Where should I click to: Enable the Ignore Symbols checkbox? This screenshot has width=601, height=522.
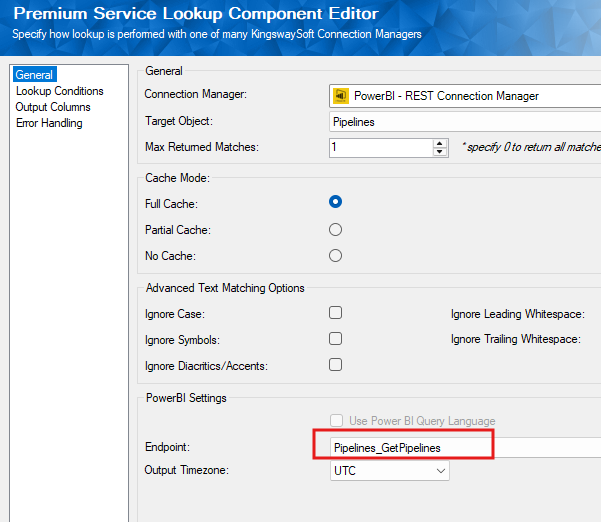click(335, 339)
